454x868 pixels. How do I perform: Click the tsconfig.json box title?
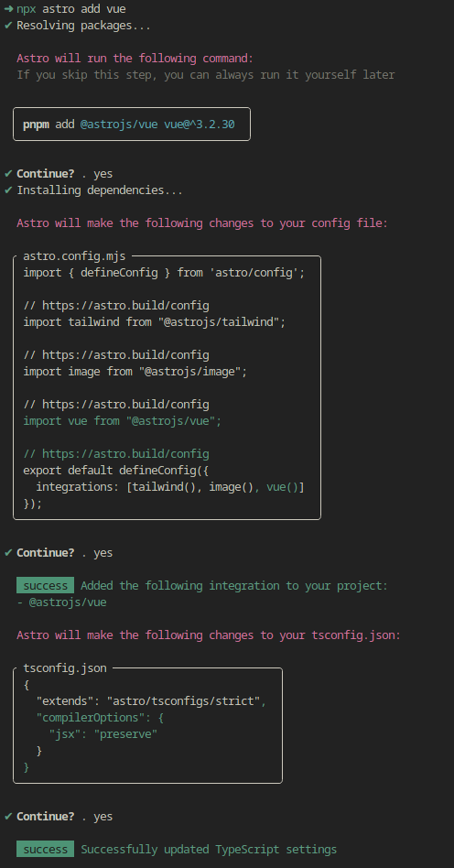point(65,668)
